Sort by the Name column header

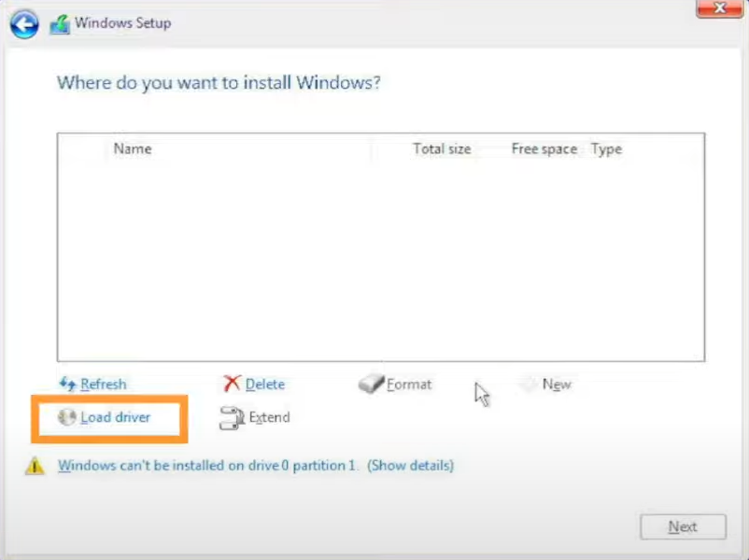[x=133, y=149]
